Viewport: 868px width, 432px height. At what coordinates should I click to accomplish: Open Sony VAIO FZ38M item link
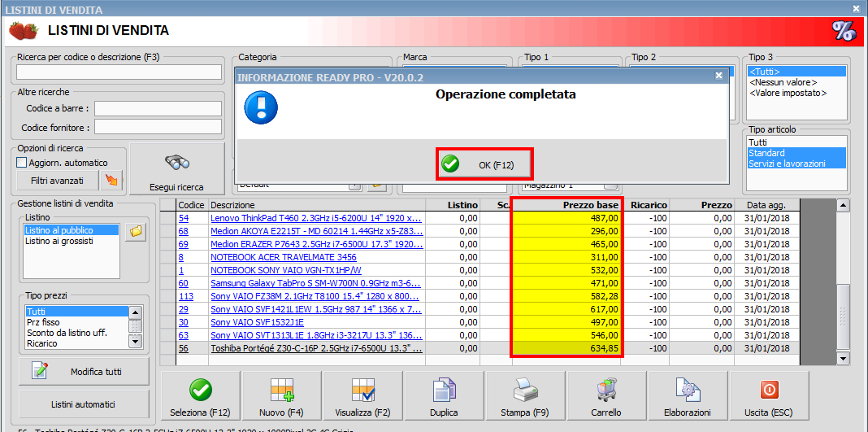(x=316, y=296)
